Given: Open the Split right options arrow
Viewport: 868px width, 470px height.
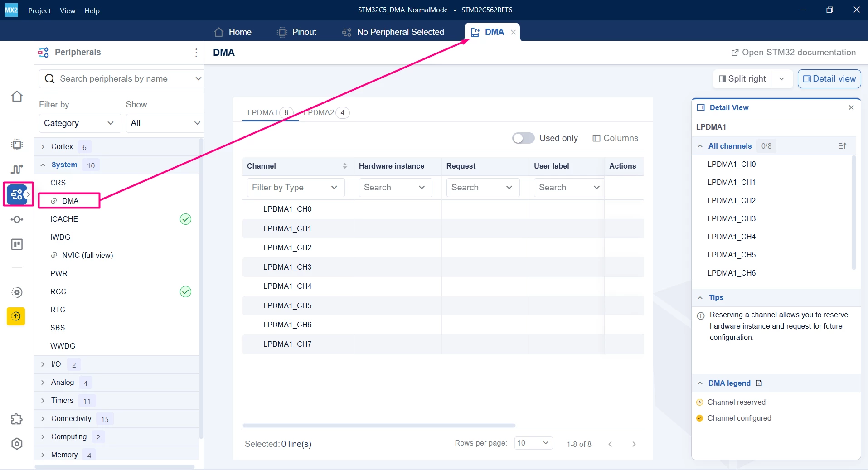Looking at the screenshot, I should (781, 79).
